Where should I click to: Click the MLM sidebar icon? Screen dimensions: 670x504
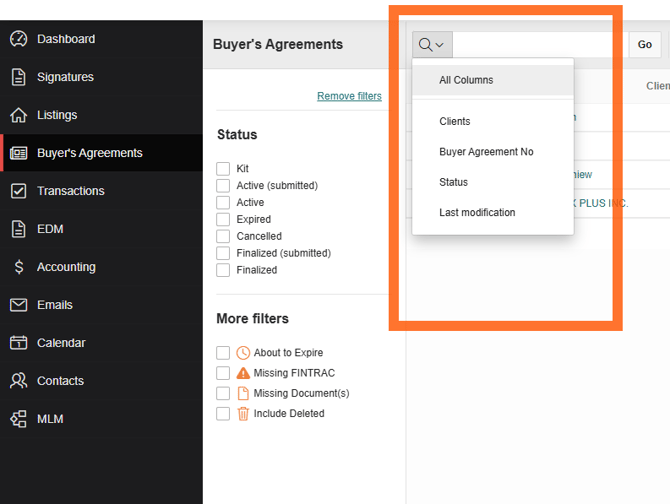(18, 419)
